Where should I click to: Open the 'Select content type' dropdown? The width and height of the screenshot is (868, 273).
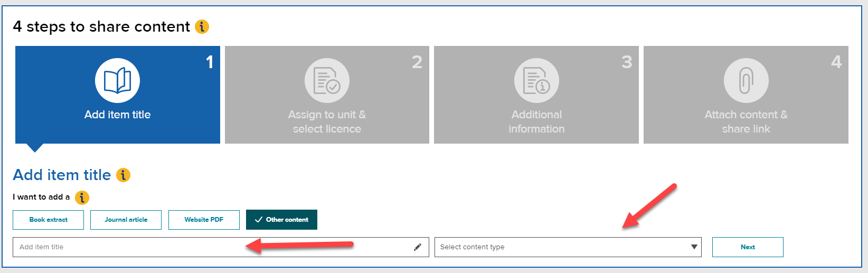pos(568,247)
